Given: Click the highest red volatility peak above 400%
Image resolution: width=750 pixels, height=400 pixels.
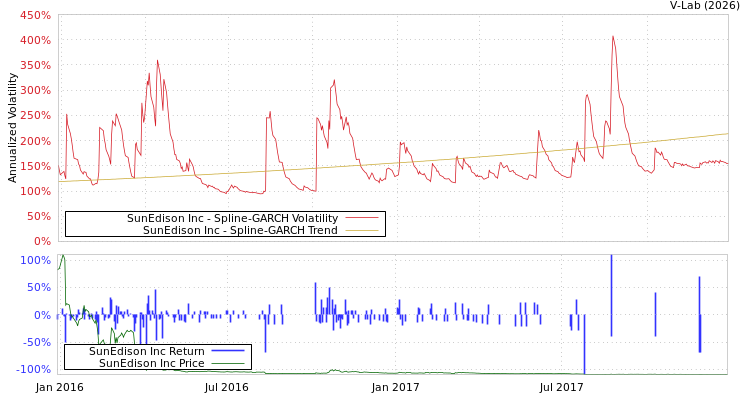Looking at the screenshot, I should coord(613,37).
